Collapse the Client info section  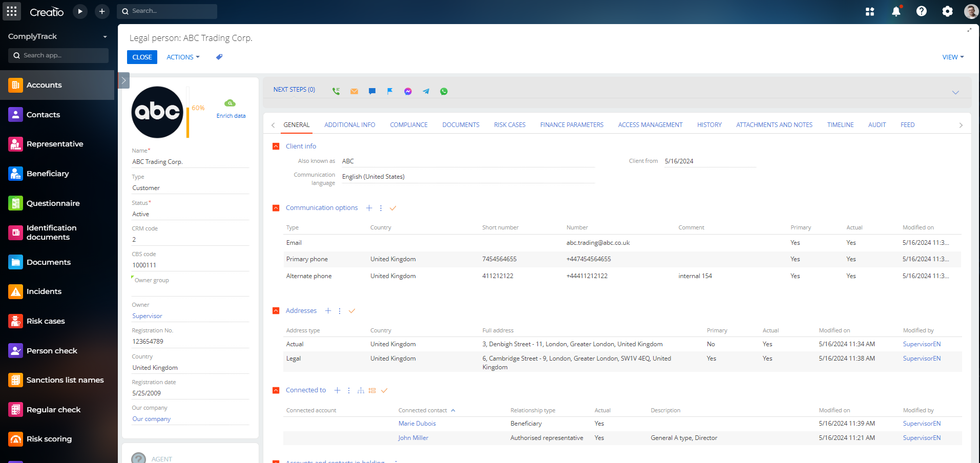coord(276,146)
